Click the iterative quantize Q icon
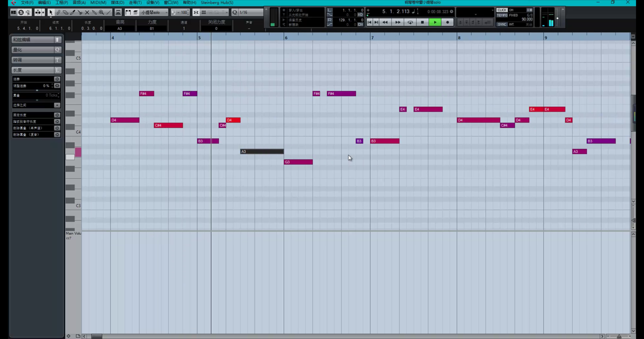 (235, 12)
